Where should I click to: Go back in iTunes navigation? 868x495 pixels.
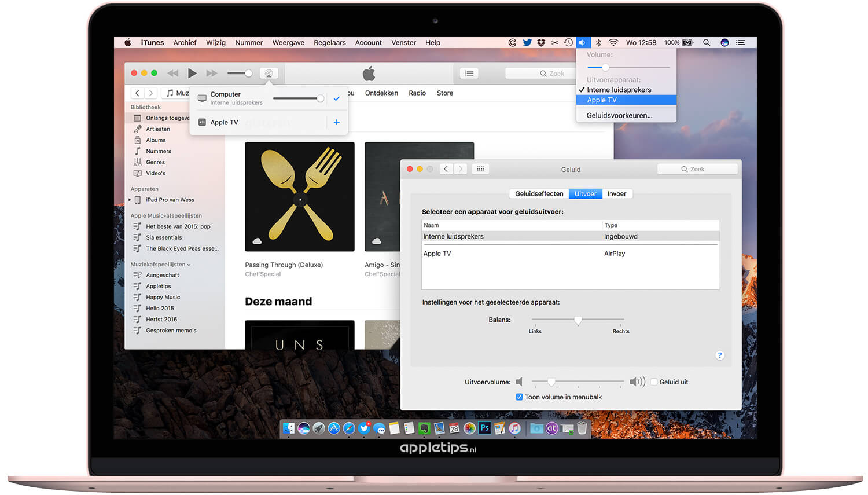(x=137, y=93)
